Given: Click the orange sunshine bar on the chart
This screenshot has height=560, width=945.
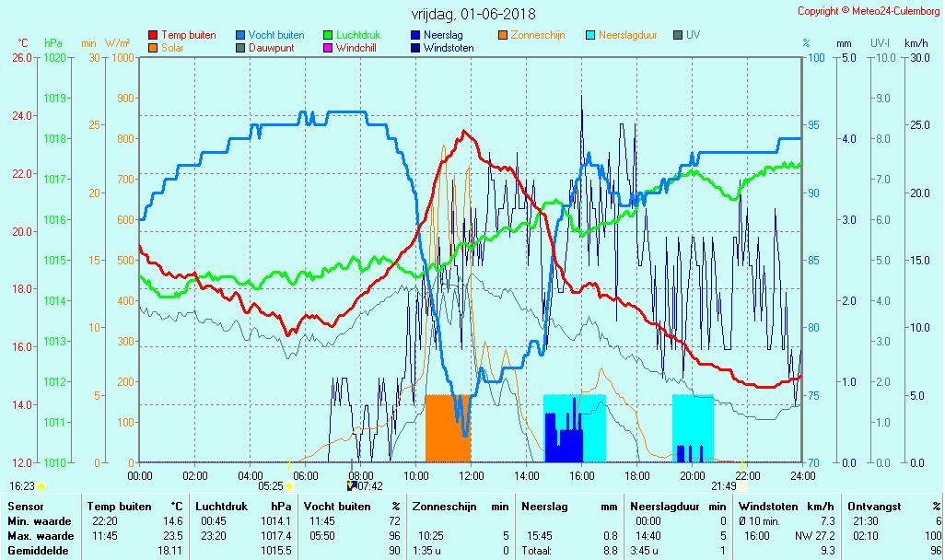Looking at the screenshot, I should click(448, 428).
